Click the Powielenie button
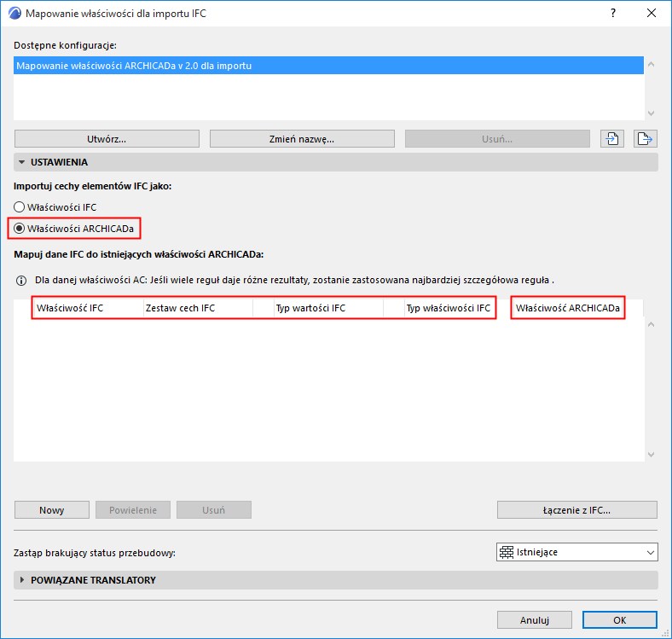Image resolution: width=672 pixels, height=639 pixels. click(x=133, y=510)
